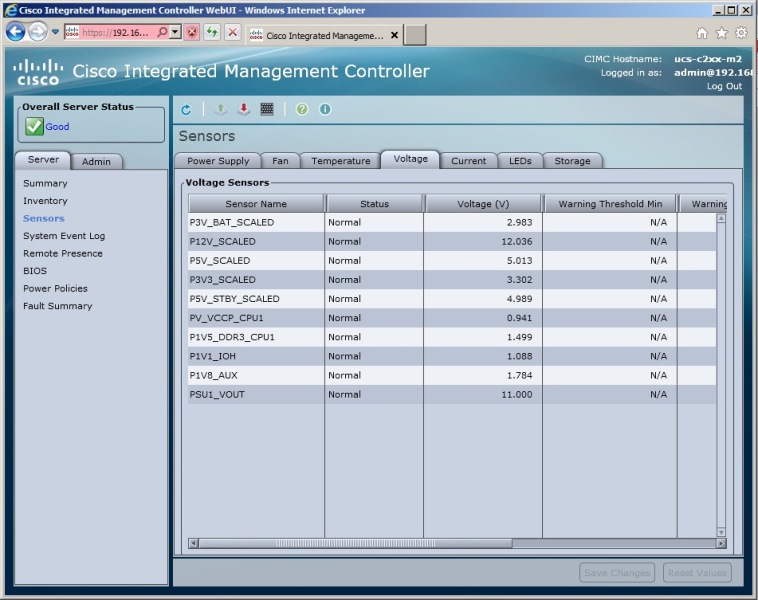Open Internet Explorer settings gear icon

[741, 32]
